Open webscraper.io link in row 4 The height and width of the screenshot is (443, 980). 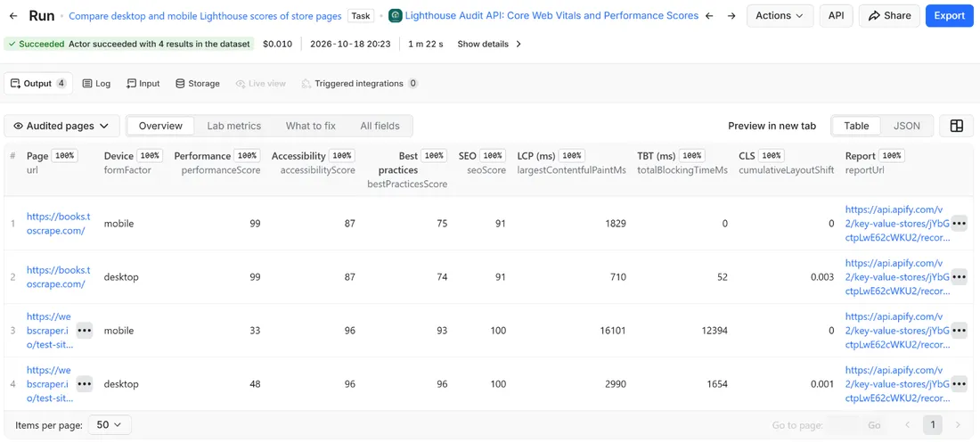click(49, 383)
